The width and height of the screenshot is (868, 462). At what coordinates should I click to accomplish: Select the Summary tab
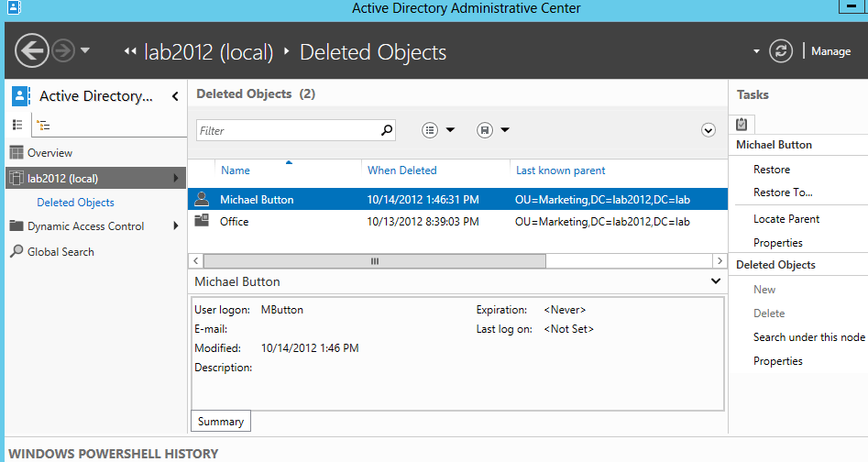[220, 422]
